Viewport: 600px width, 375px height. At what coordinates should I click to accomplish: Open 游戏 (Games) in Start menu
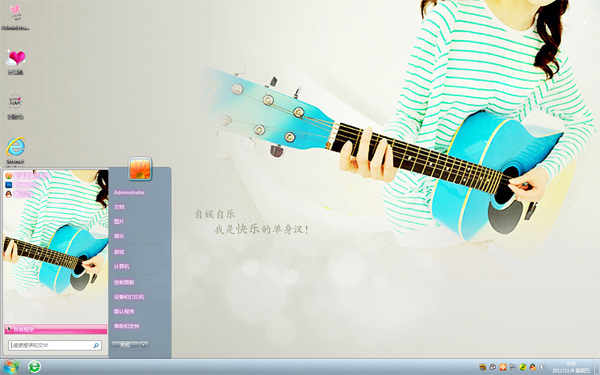pyautogui.click(x=119, y=252)
